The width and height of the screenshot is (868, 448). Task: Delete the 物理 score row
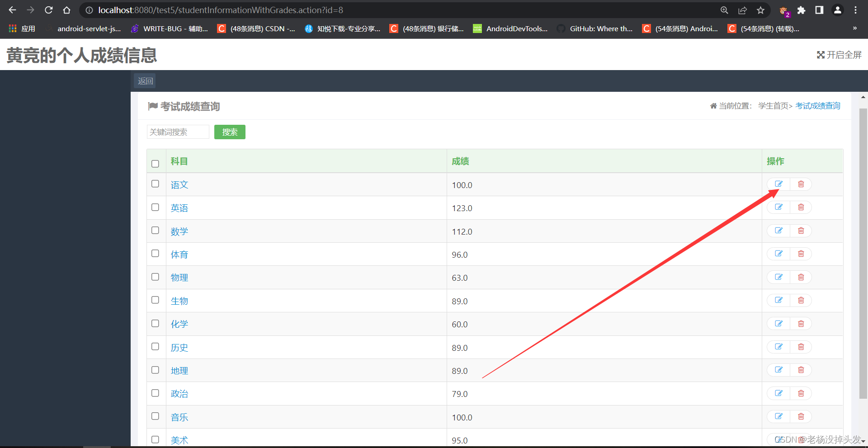pos(801,277)
